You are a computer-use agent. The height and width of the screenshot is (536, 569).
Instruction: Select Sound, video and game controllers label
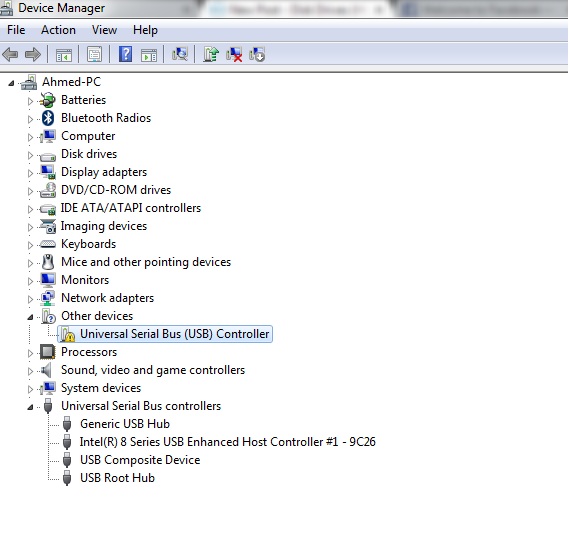pyautogui.click(x=153, y=370)
